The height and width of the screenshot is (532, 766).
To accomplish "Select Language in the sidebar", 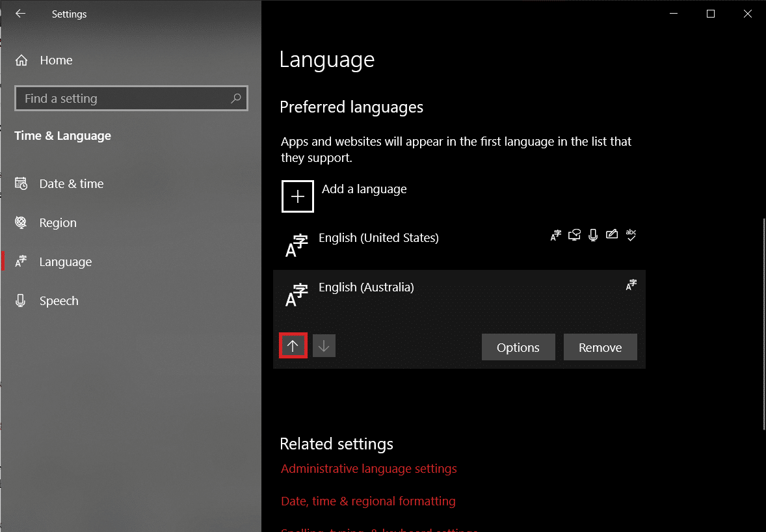I will 65,262.
